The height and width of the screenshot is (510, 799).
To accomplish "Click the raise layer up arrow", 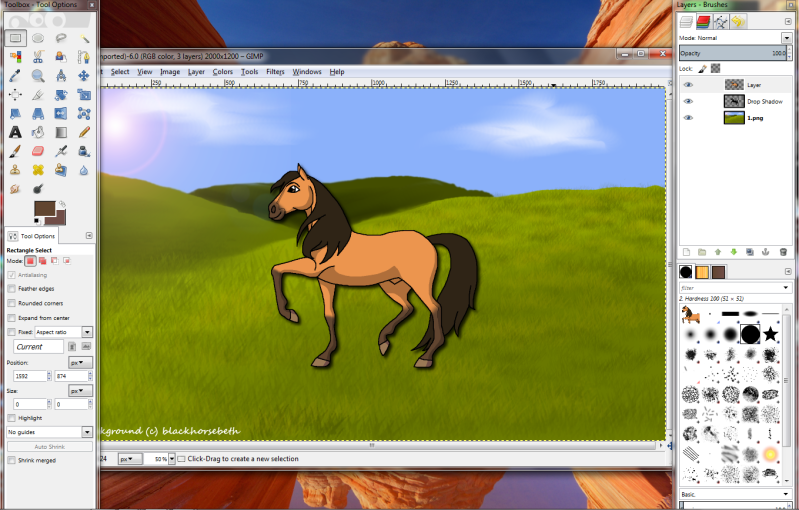I will click(x=718, y=252).
